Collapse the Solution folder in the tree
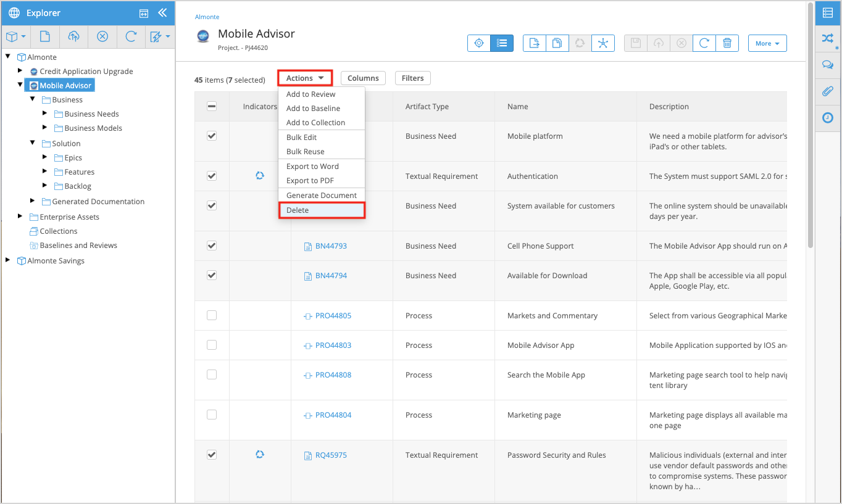Screen dimensions: 842x504 pyautogui.click(x=33, y=143)
